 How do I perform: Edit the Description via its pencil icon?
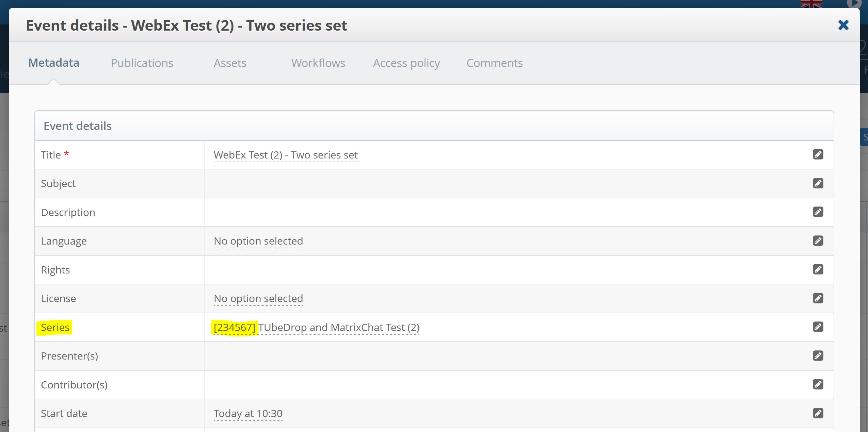(x=818, y=212)
